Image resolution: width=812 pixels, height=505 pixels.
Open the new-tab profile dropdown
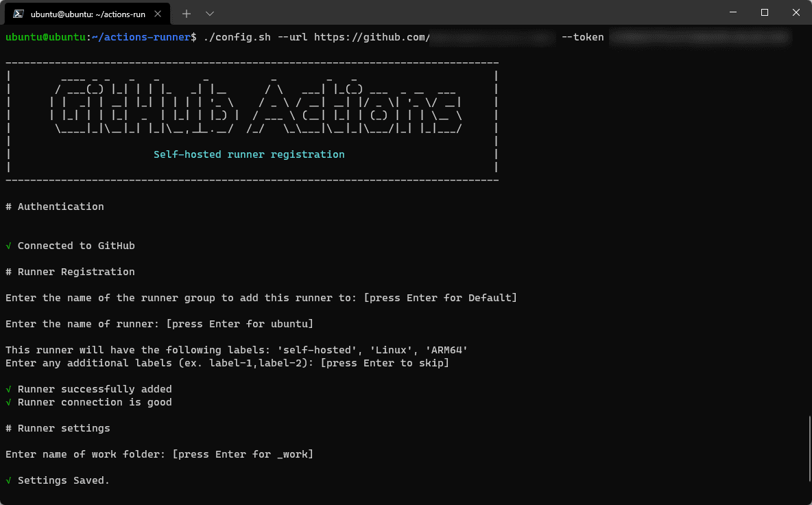[210, 14]
